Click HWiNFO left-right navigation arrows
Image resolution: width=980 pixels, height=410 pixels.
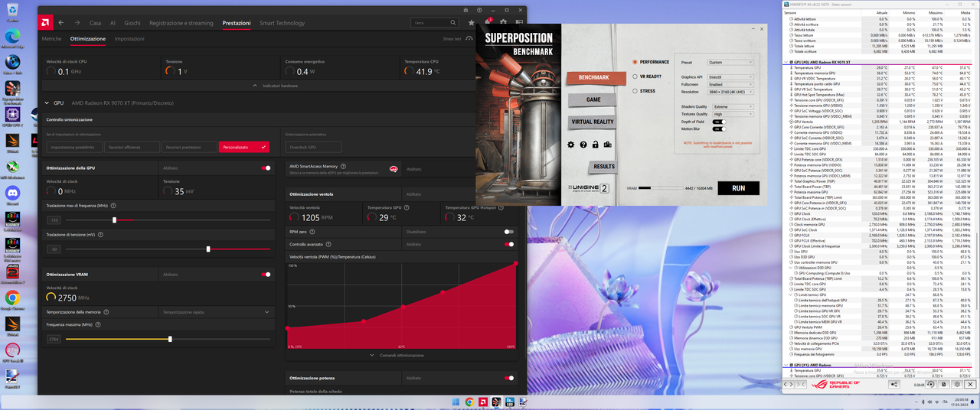(x=789, y=384)
